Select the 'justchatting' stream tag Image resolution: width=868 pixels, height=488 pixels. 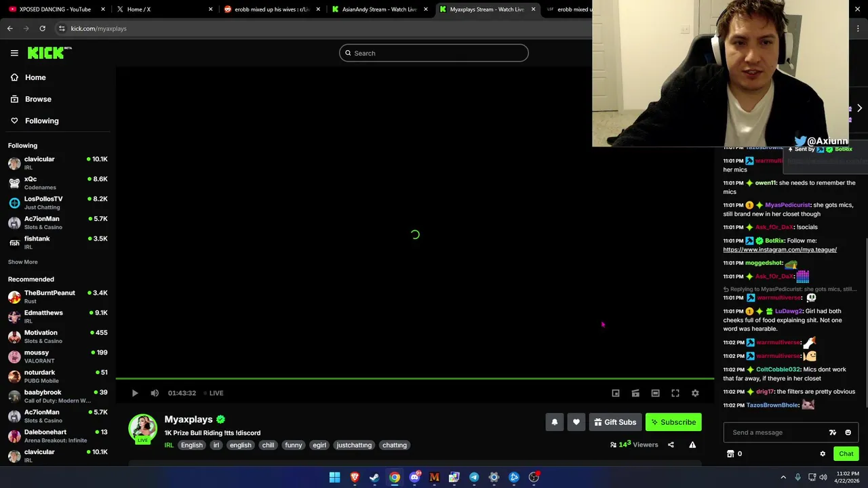354,445
